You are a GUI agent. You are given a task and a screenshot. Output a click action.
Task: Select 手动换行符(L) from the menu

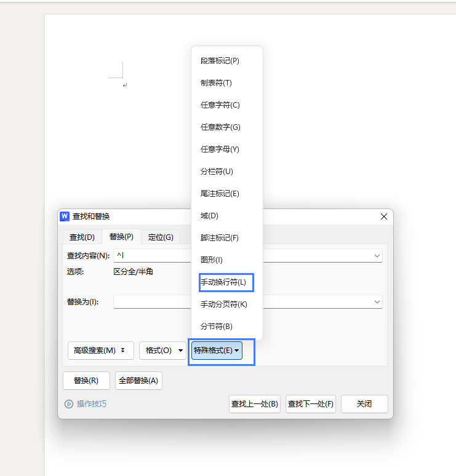pyautogui.click(x=223, y=282)
